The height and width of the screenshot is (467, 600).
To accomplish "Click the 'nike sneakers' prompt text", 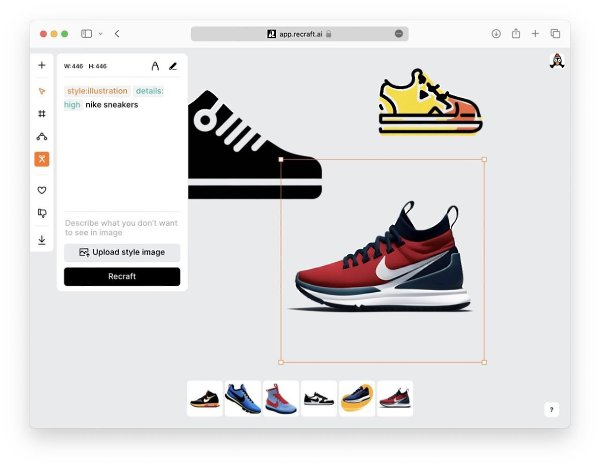I will [x=112, y=105].
